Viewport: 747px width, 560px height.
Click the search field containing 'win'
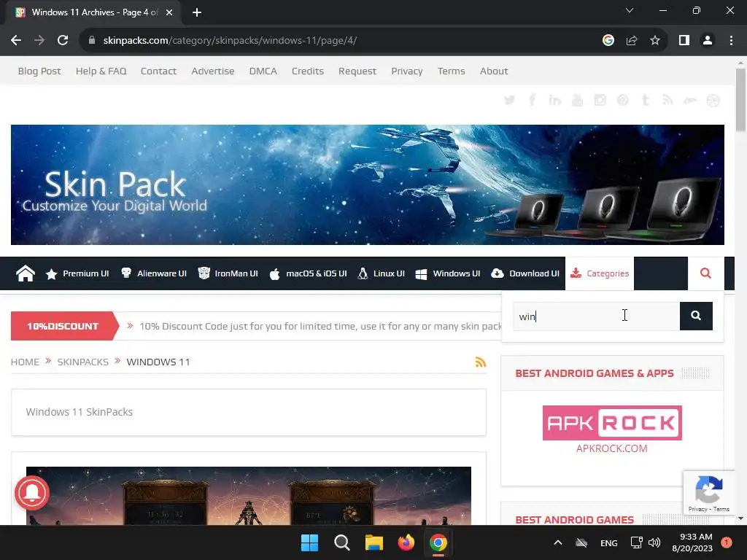[596, 316]
